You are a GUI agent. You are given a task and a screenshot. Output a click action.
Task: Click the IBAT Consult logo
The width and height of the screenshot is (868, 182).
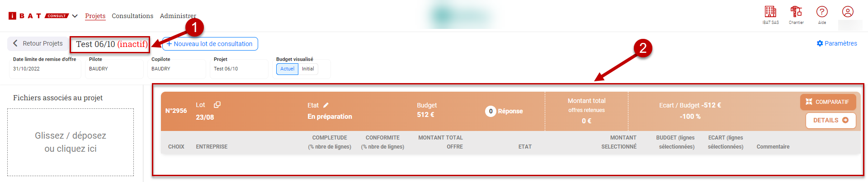(38, 16)
